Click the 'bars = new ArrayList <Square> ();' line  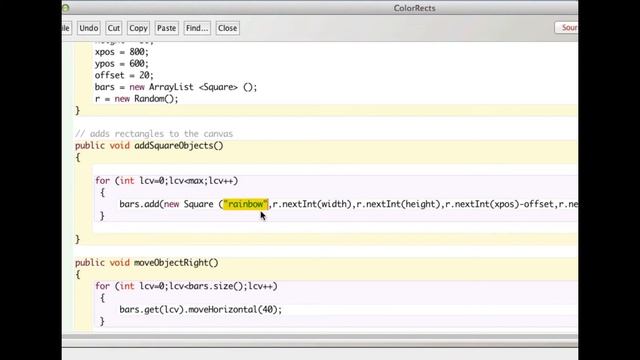(x=176, y=87)
